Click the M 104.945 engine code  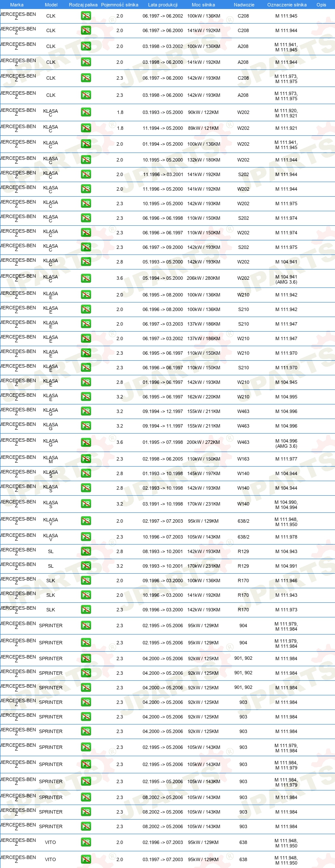[286, 382]
